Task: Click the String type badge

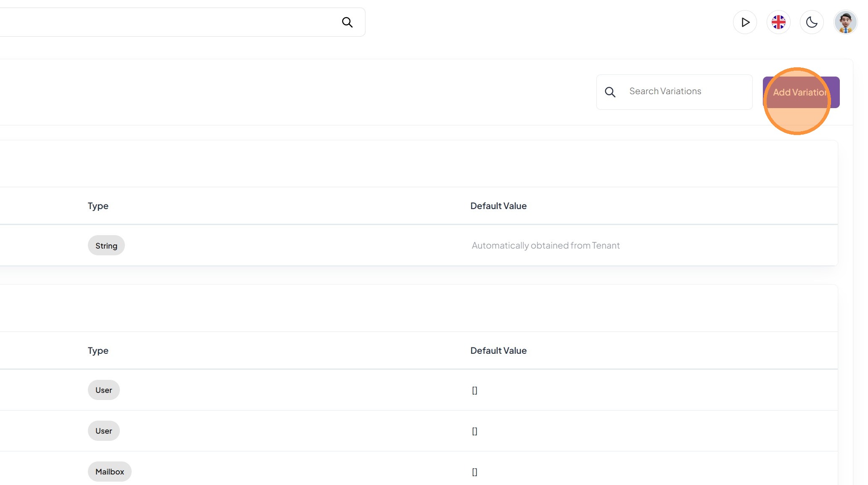Action: (x=106, y=246)
